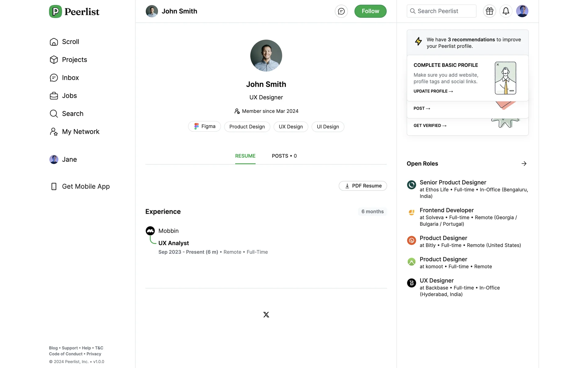
Task: Click the Ethos Life company icon
Action: (x=411, y=185)
